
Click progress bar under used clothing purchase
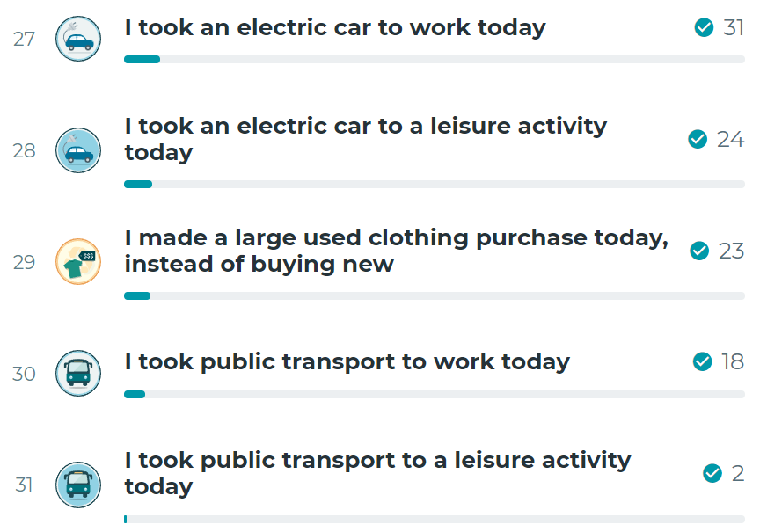click(435, 296)
